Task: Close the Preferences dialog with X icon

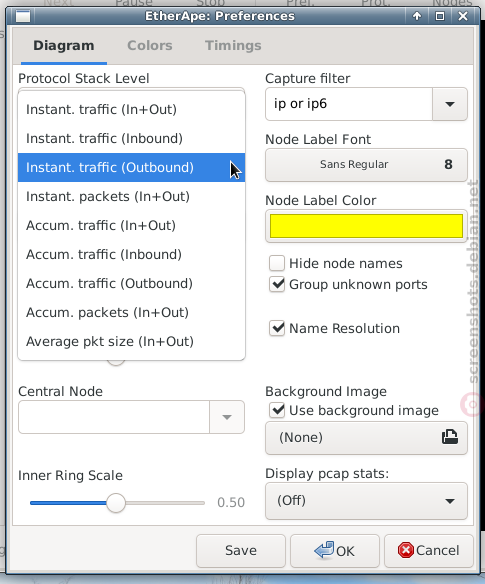Action: tap(463, 16)
